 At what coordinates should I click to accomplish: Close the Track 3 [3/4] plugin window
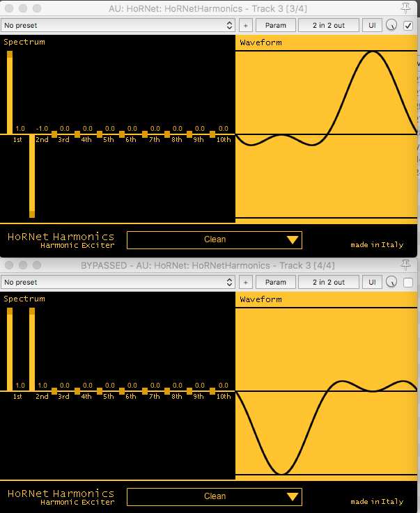[x=9, y=8]
